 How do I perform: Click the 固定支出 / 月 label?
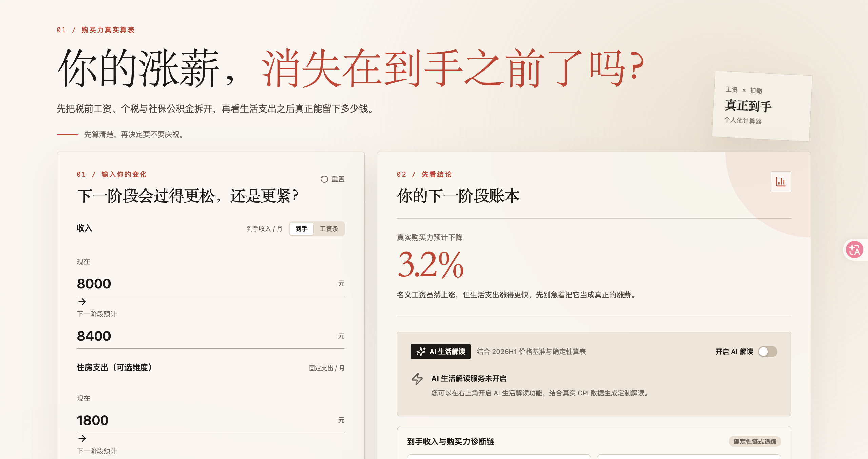click(x=327, y=368)
